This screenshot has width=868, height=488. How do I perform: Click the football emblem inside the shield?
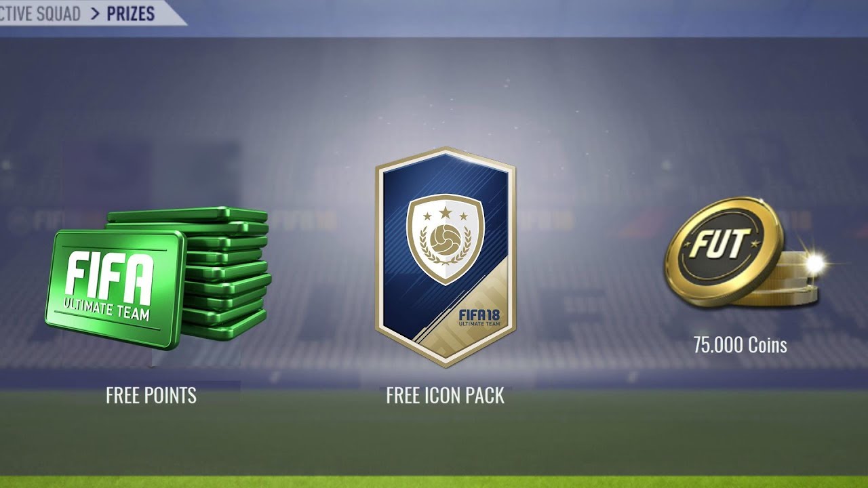[x=446, y=239]
